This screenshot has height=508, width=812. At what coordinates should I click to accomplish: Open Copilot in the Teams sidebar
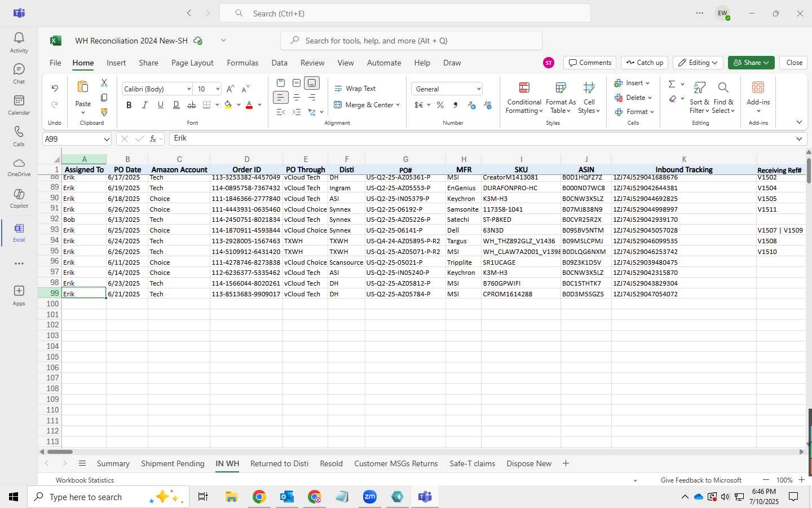(19, 198)
